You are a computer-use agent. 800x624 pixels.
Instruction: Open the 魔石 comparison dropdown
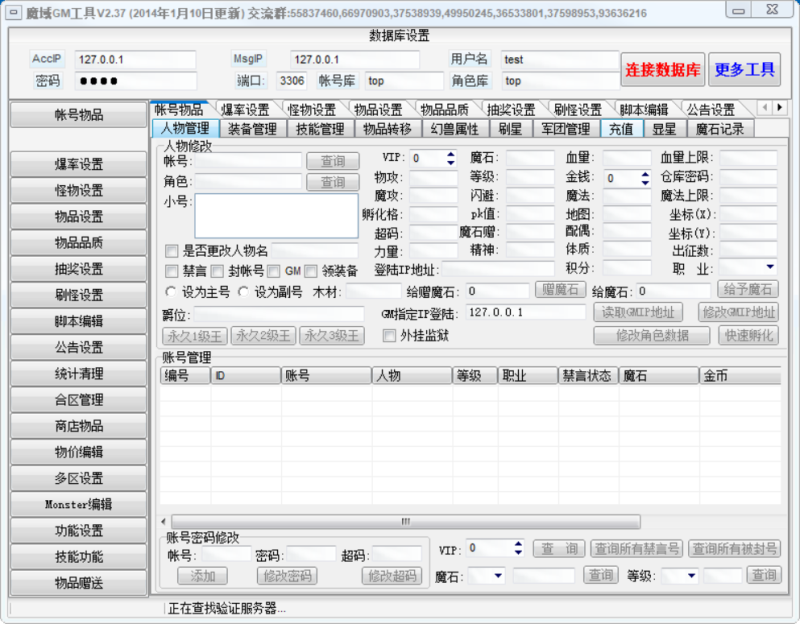[498, 576]
